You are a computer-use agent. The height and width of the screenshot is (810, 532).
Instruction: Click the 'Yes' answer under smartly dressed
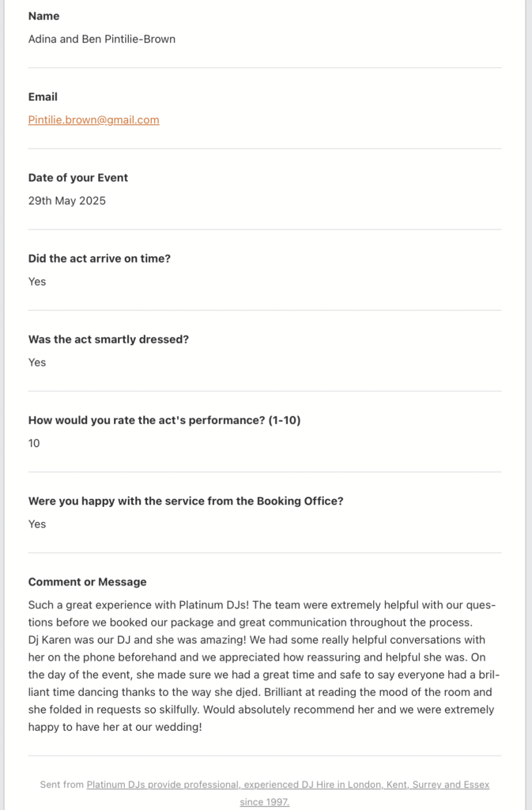click(x=37, y=362)
